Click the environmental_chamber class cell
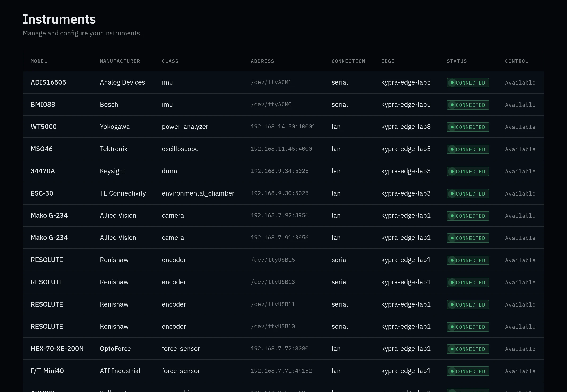The image size is (567, 392). (198, 193)
